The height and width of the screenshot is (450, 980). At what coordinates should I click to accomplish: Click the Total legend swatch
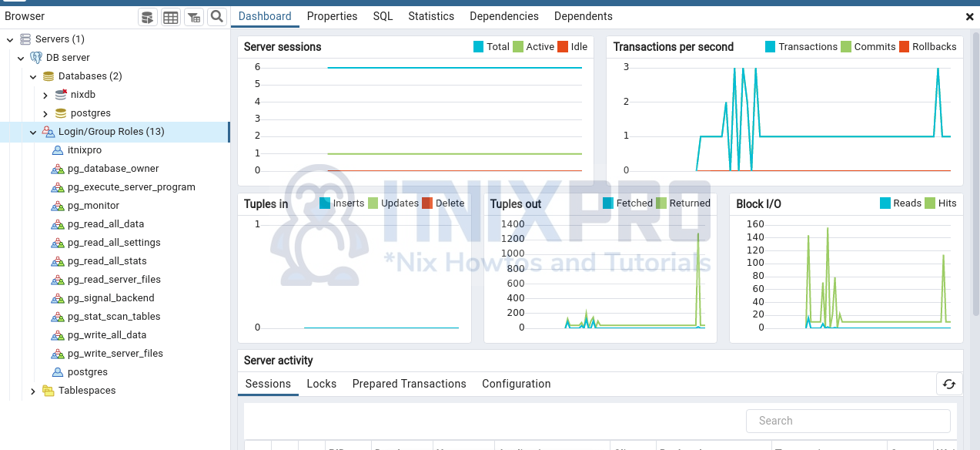click(x=479, y=47)
